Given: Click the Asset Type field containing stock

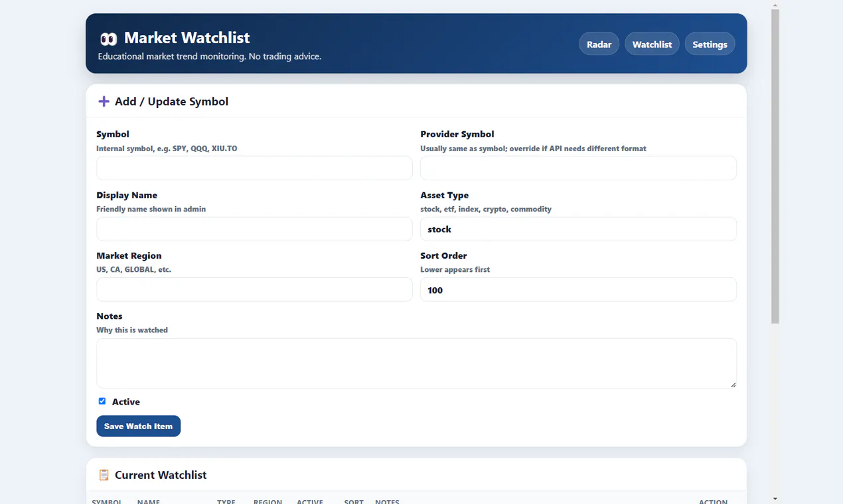Looking at the screenshot, I should pos(578,229).
